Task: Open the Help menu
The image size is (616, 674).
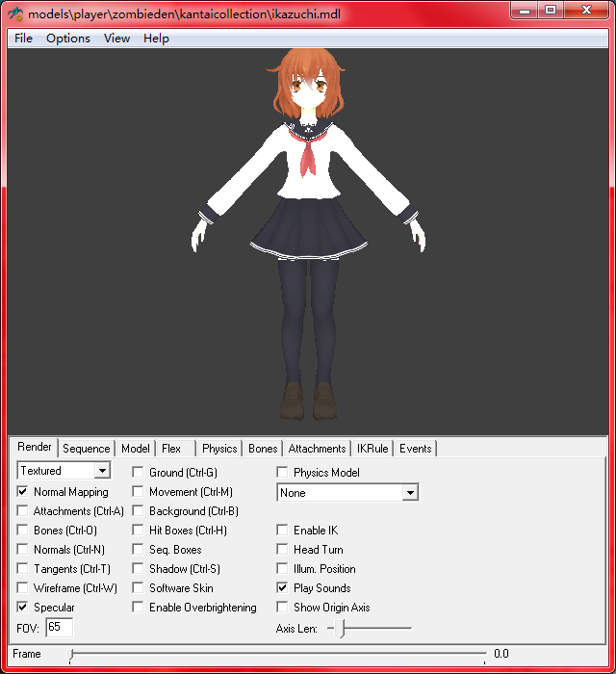Action: (x=156, y=39)
